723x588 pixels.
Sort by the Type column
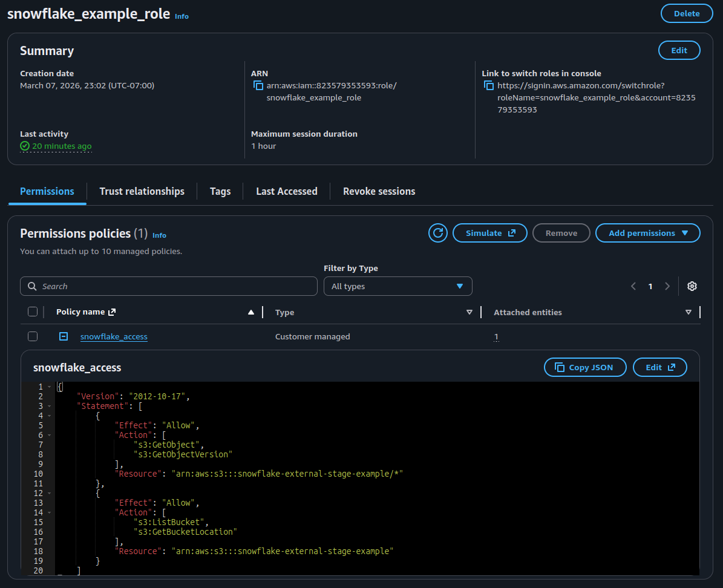pyautogui.click(x=469, y=312)
